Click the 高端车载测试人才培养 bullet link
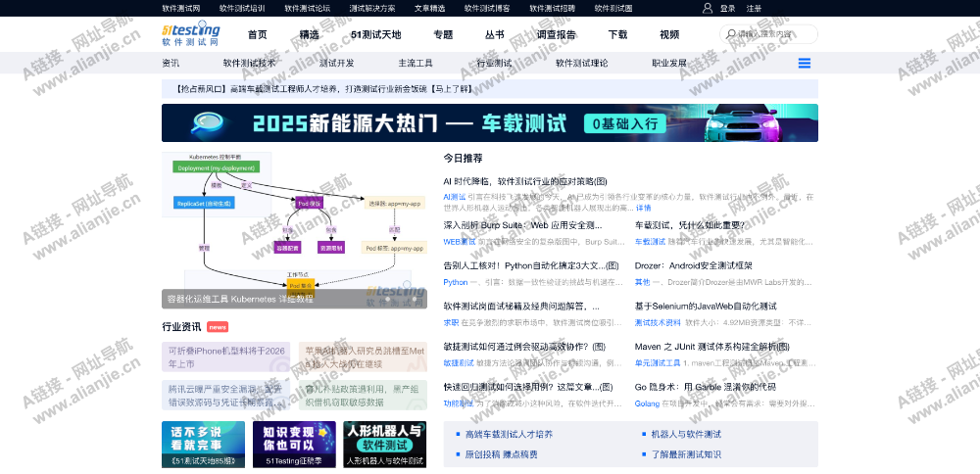980x474 pixels. pyautogui.click(x=509, y=434)
